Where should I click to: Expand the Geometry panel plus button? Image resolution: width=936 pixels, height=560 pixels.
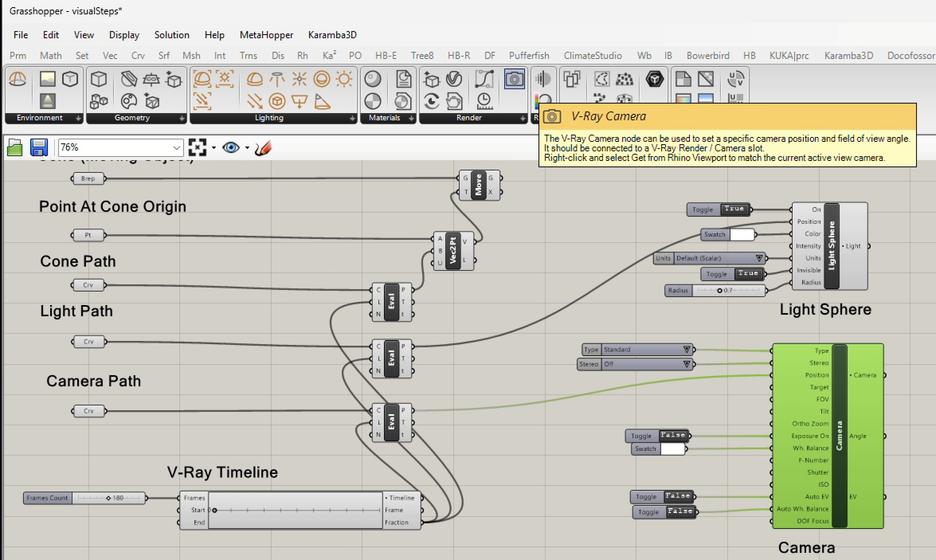182,118
